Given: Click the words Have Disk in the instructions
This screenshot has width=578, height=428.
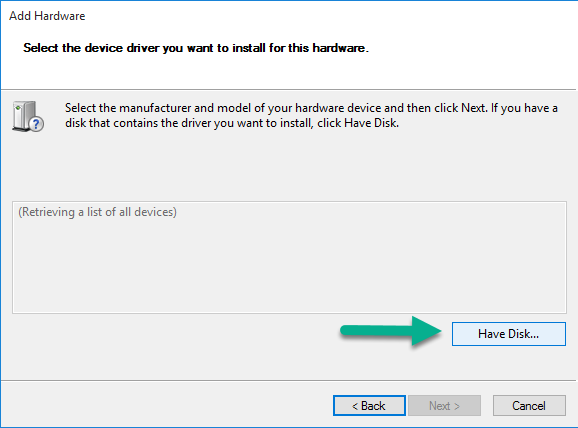Looking at the screenshot, I should point(370,123).
